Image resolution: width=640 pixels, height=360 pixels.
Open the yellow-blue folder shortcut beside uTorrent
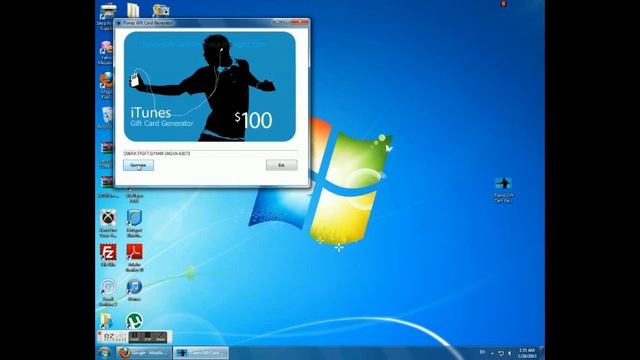pos(107,321)
